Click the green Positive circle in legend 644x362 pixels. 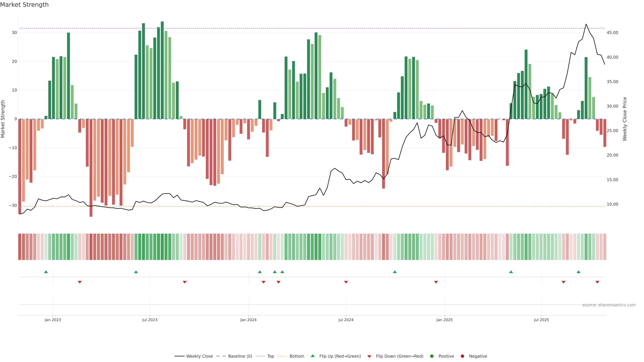(x=432, y=356)
